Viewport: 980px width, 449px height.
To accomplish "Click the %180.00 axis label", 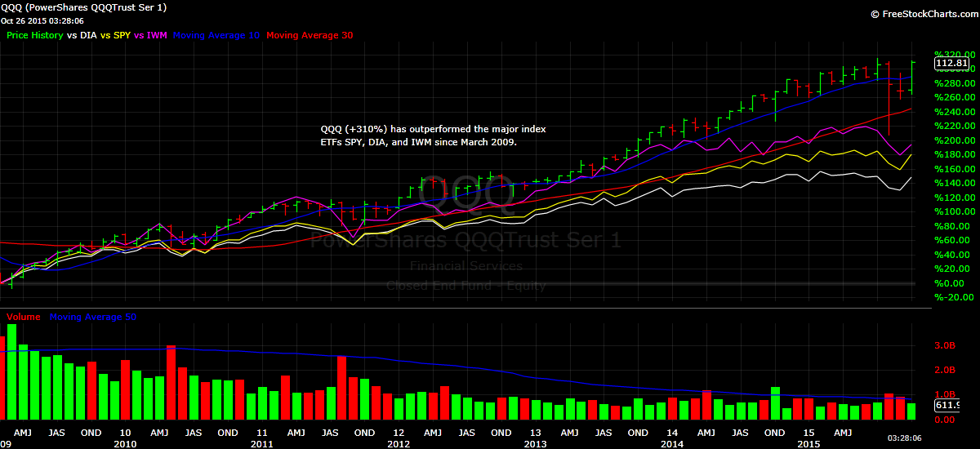I will (x=955, y=154).
